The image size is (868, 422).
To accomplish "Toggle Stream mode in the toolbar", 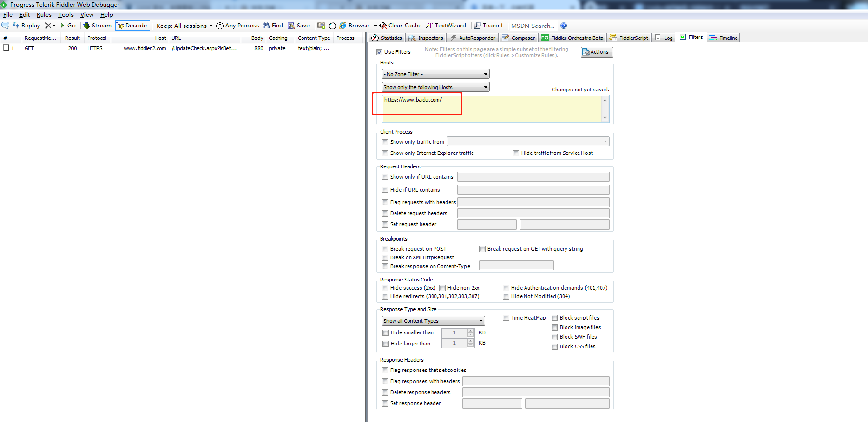I will coord(97,26).
